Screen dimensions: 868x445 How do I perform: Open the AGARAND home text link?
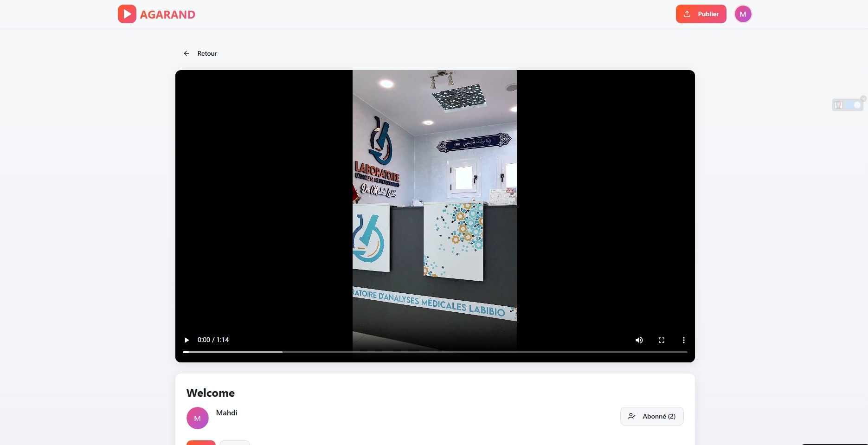pyautogui.click(x=167, y=14)
